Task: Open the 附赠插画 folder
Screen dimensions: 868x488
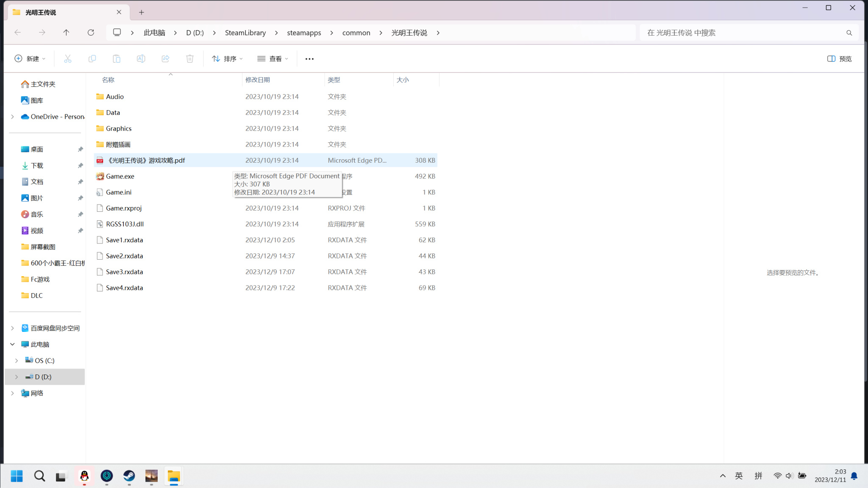Action: coord(118,144)
